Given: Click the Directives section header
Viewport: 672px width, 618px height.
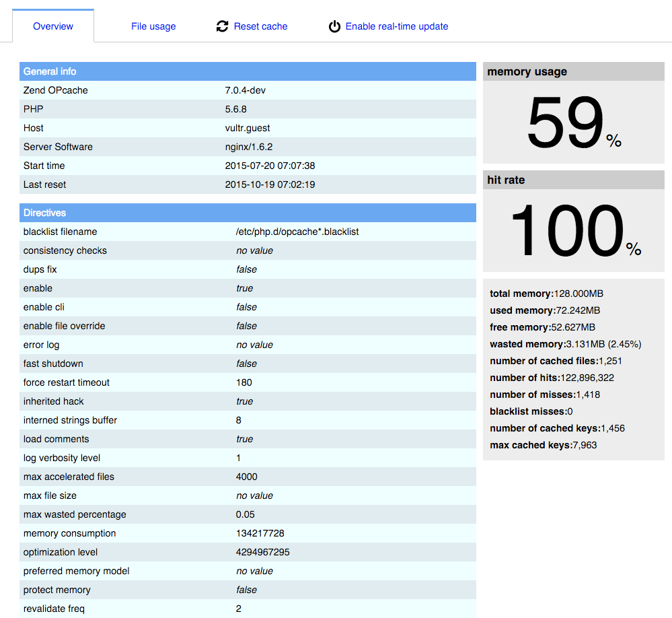Looking at the screenshot, I should 47,213.
